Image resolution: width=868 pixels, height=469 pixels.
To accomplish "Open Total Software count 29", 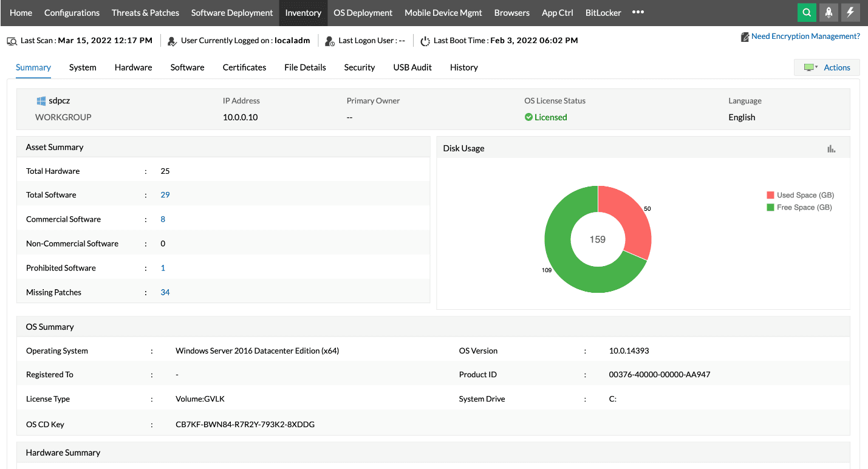I will point(165,195).
